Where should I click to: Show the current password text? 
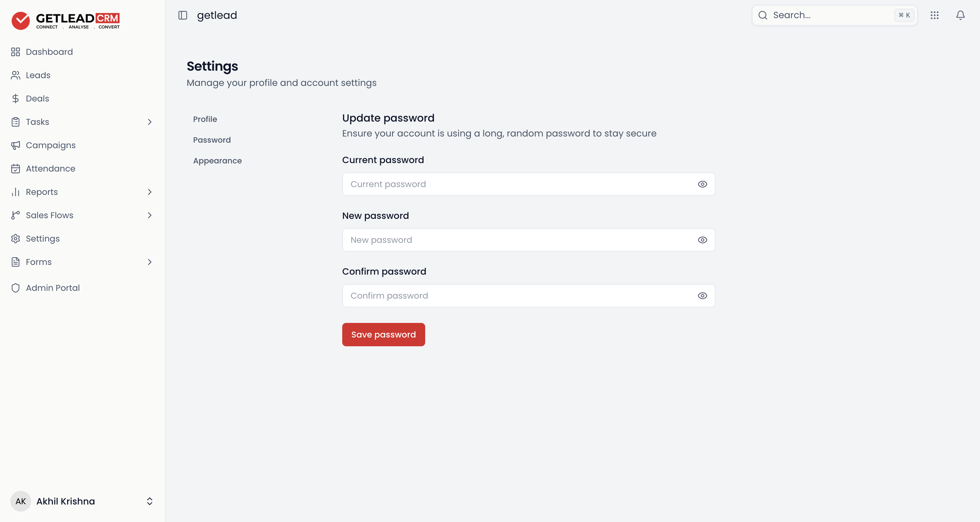click(x=702, y=184)
